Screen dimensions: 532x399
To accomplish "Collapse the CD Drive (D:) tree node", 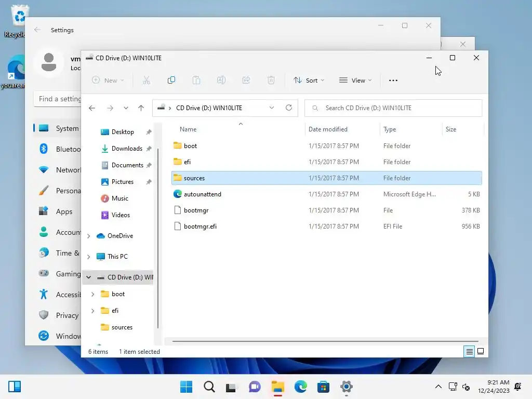I will click(x=88, y=277).
